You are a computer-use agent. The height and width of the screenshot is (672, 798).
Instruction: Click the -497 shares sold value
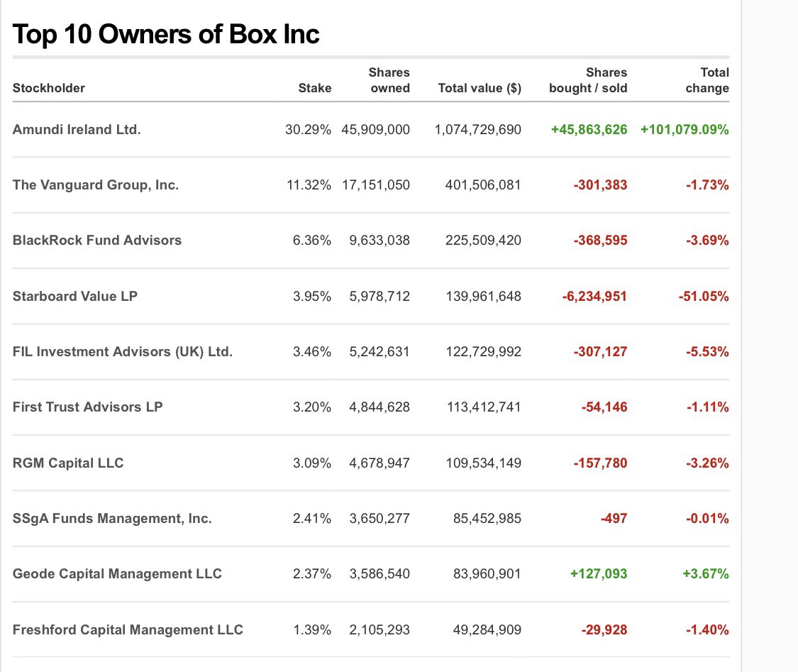coord(614,519)
